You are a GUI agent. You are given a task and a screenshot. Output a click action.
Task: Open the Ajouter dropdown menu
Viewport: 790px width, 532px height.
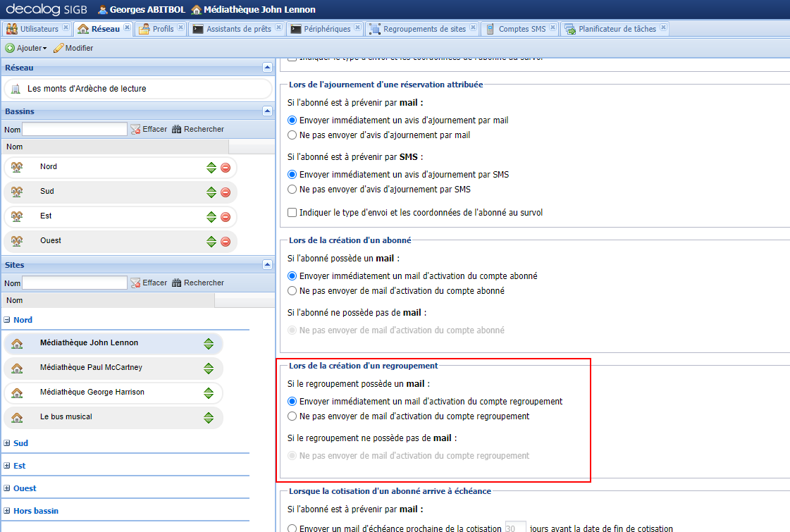click(26, 47)
